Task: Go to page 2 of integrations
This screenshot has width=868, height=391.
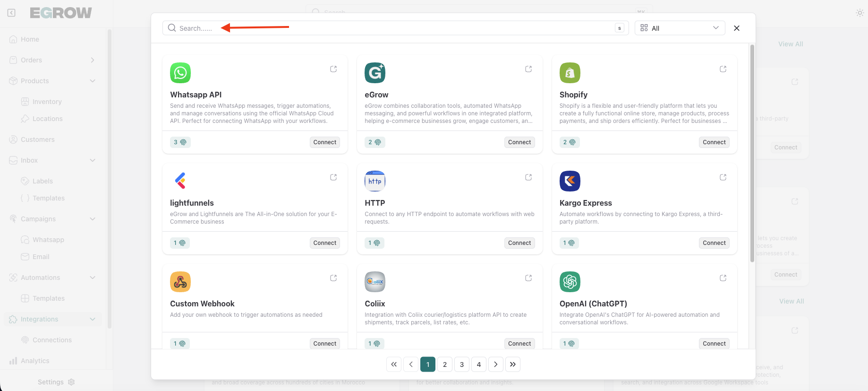Action: 445,365
